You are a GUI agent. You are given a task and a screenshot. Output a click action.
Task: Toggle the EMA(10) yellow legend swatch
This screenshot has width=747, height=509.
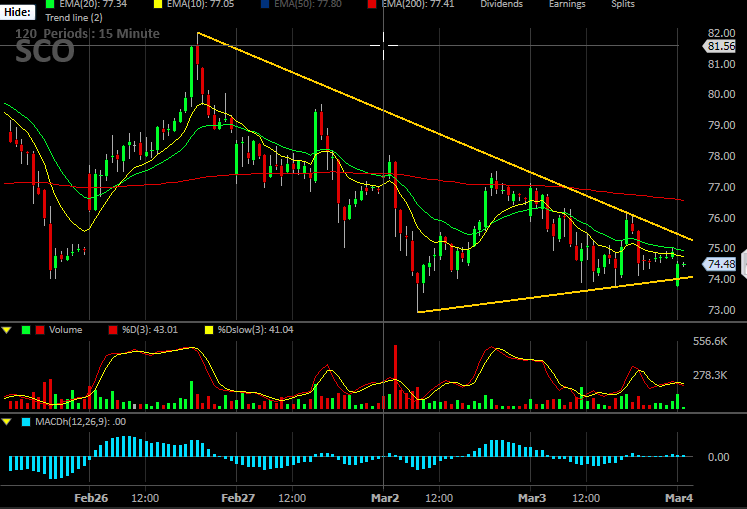(158, 4)
